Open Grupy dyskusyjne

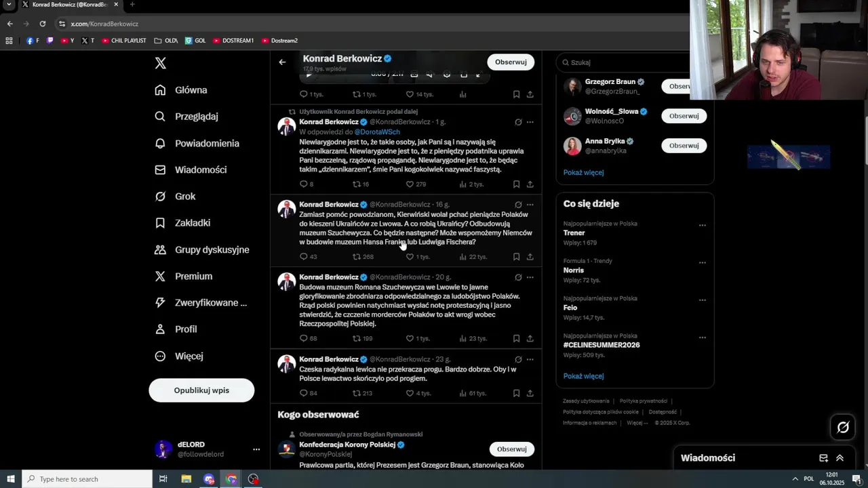click(202, 249)
